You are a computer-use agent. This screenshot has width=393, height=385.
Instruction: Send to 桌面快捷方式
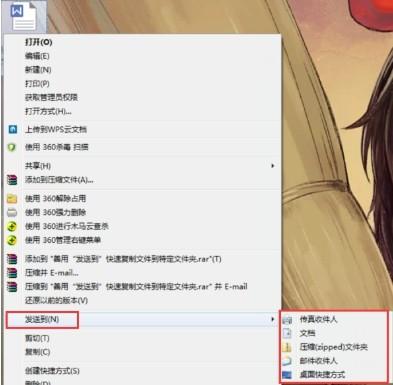(x=322, y=375)
